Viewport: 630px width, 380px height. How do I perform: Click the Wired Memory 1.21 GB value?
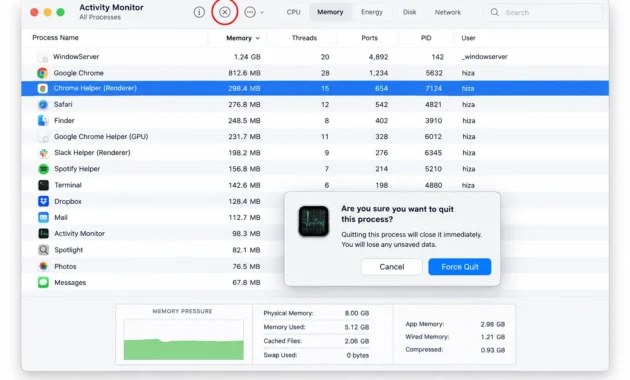[x=493, y=337]
